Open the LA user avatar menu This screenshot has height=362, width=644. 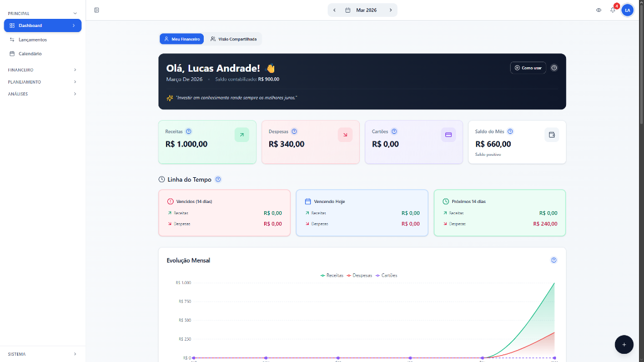click(627, 10)
